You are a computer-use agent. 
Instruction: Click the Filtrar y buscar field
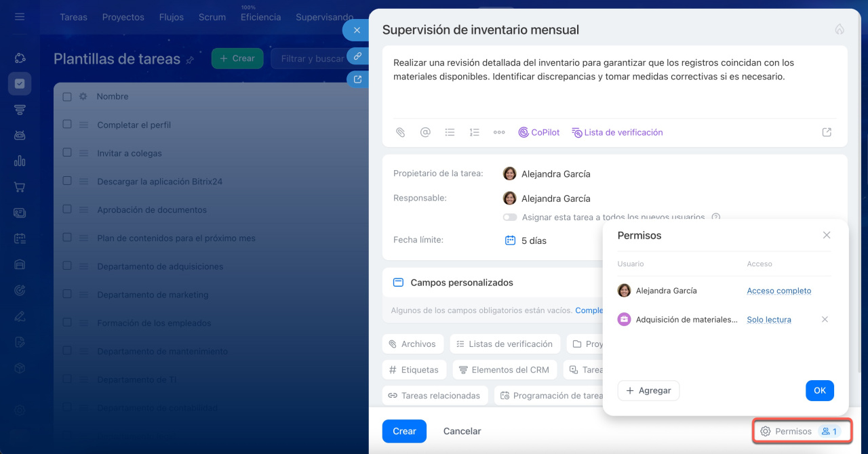[x=313, y=58]
